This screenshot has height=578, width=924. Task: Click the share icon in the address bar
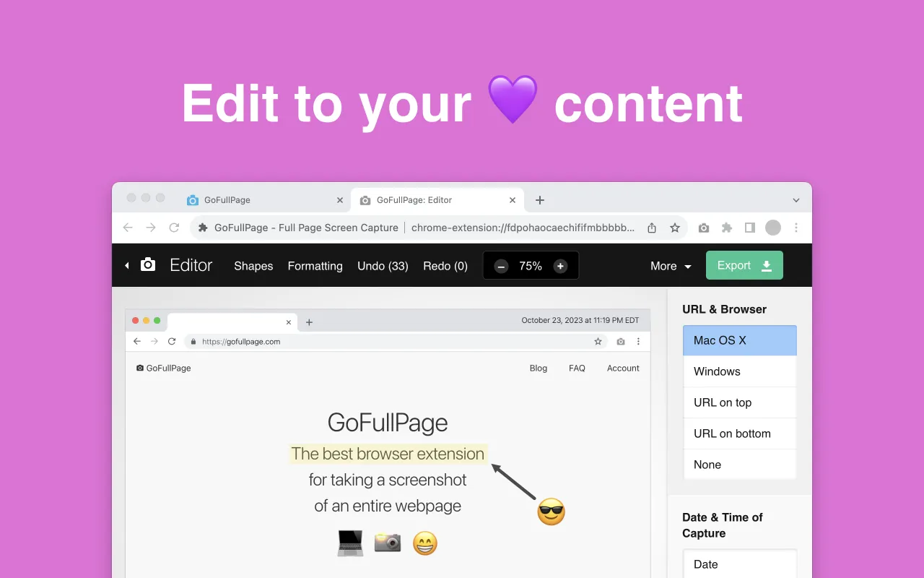pyautogui.click(x=652, y=227)
